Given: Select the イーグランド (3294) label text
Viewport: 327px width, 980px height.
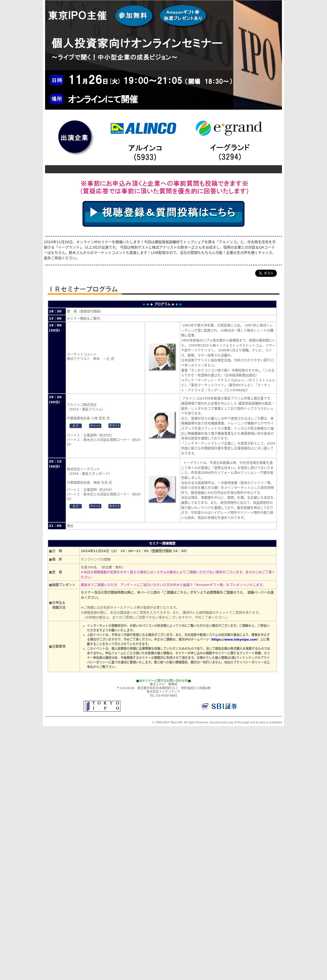Looking at the screenshot, I should tap(230, 152).
